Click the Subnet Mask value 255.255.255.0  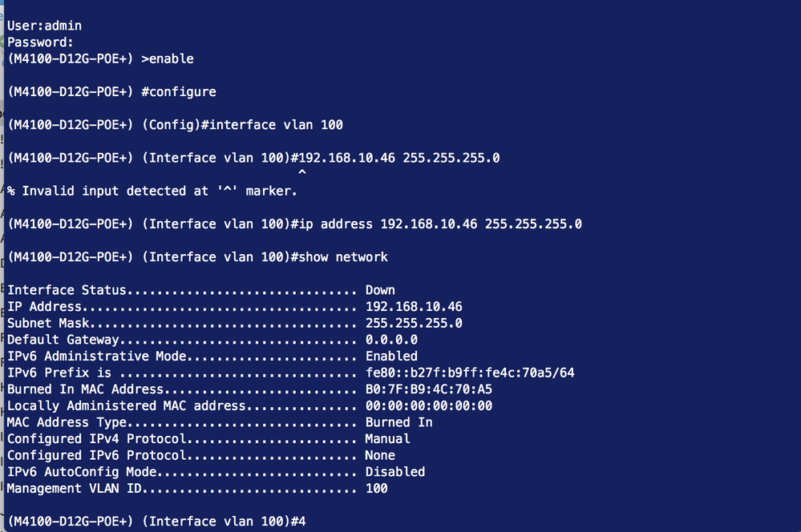click(414, 323)
